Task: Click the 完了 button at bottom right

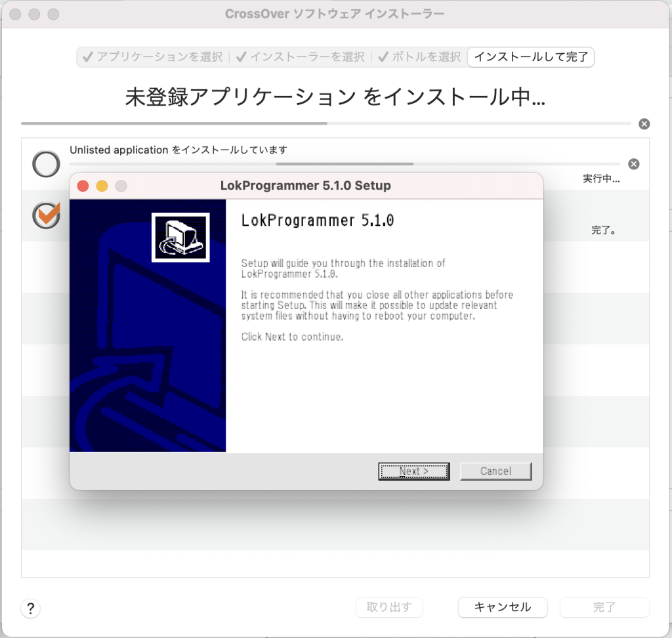Action: point(604,607)
